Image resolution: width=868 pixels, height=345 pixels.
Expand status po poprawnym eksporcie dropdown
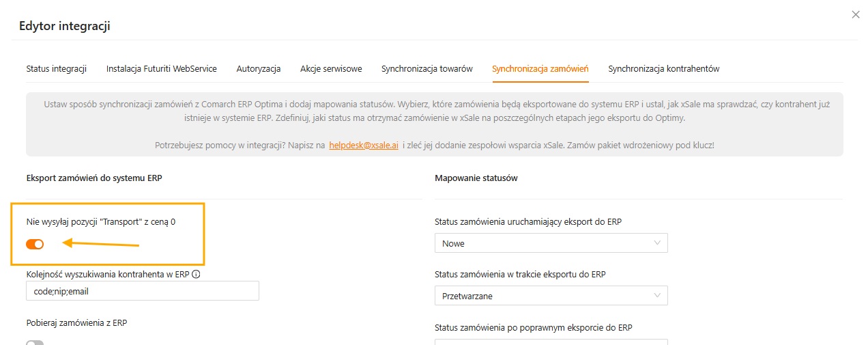tap(551, 342)
